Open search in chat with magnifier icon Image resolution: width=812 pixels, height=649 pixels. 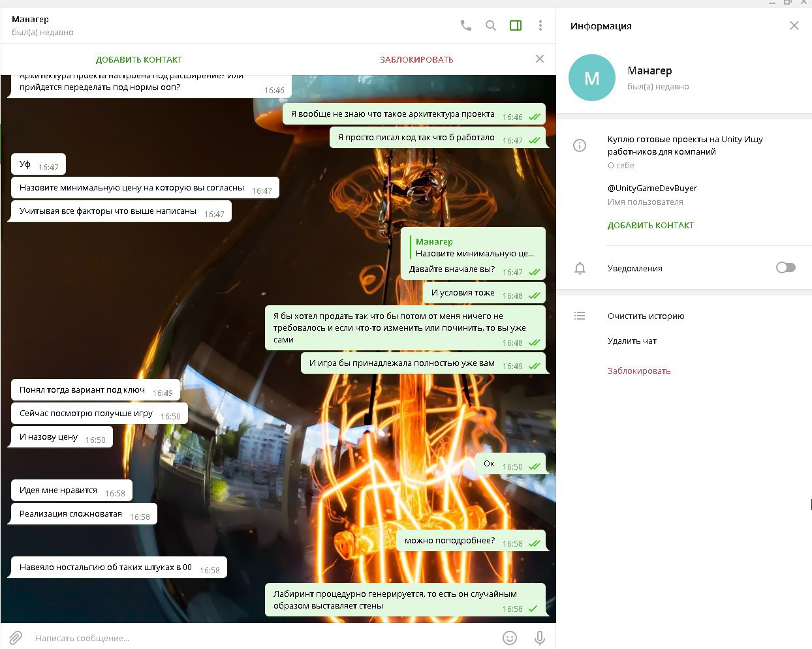point(491,25)
